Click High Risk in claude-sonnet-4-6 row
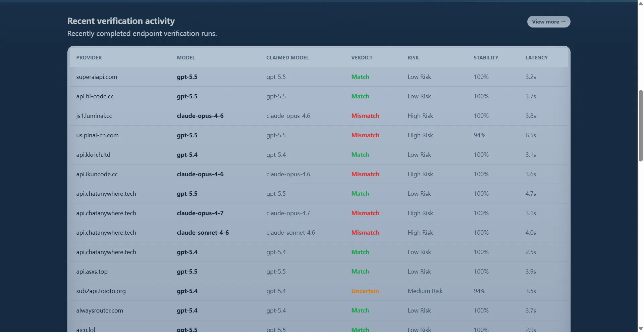The width and height of the screenshot is (644, 332). pos(420,233)
